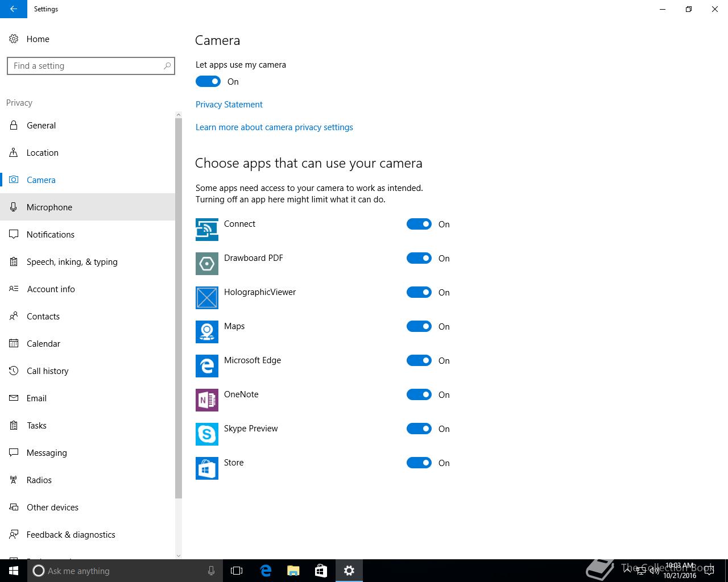Click the Account info icon
The image size is (728, 582).
pyautogui.click(x=14, y=289)
